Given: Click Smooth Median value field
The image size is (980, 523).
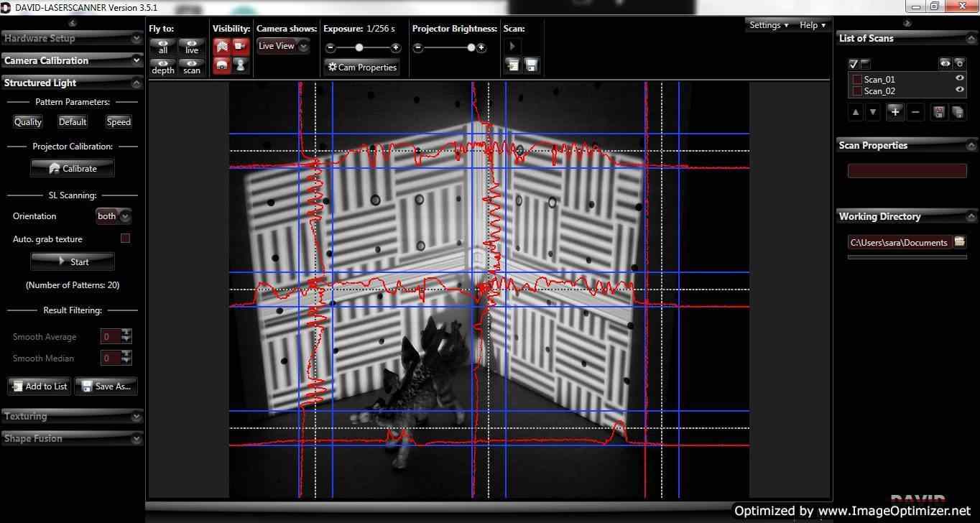Looking at the screenshot, I should tap(110, 358).
